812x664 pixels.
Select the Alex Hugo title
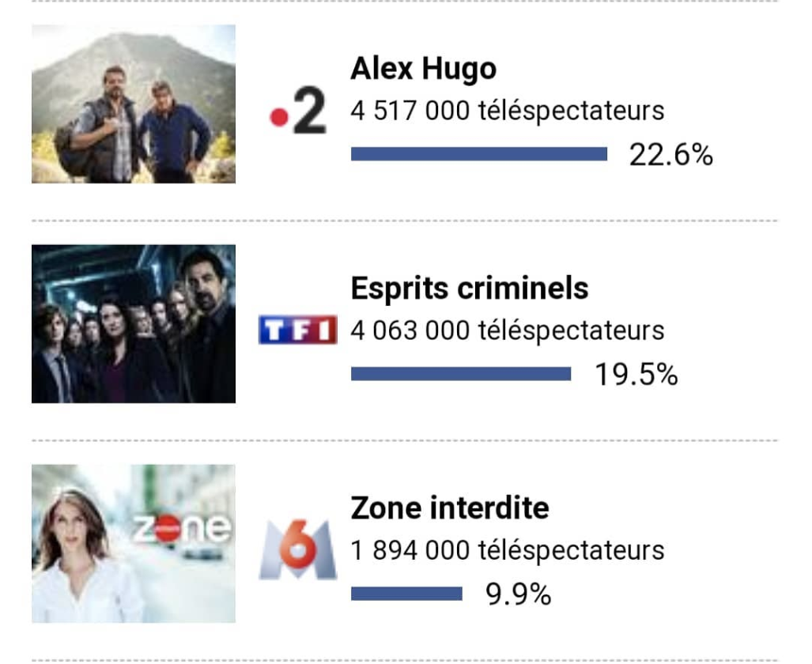point(423,70)
